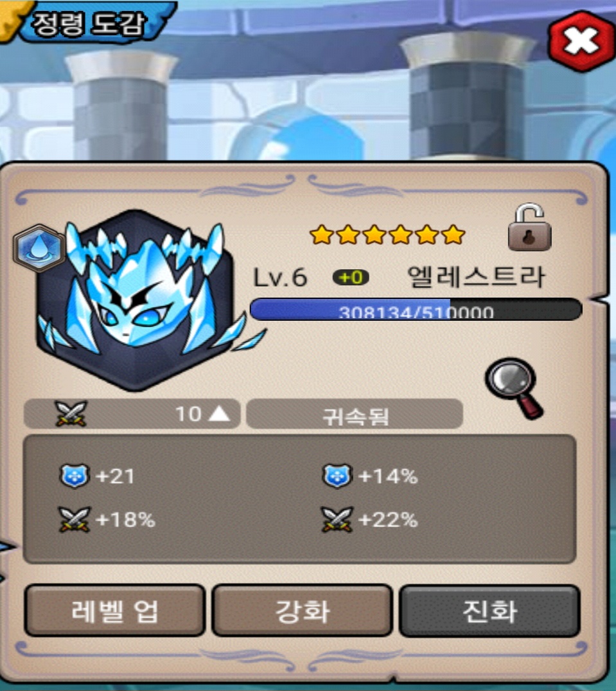Click the +18% crossed swords icon
The width and height of the screenshot is (616, 691).
[74, 519]
